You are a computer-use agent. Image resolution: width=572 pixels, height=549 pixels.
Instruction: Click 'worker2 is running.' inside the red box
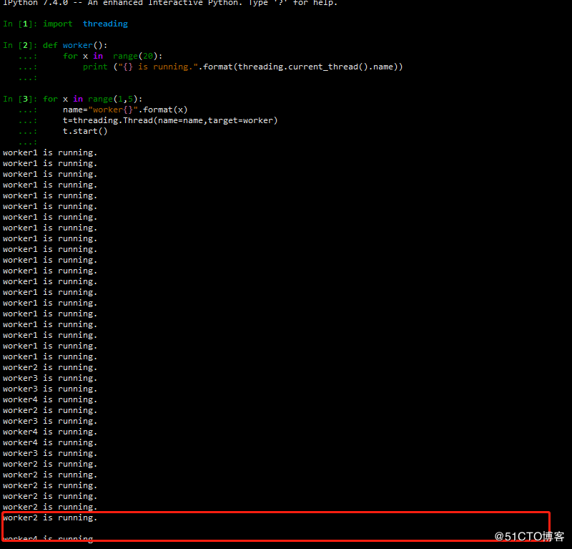click(x=50, y=518)
